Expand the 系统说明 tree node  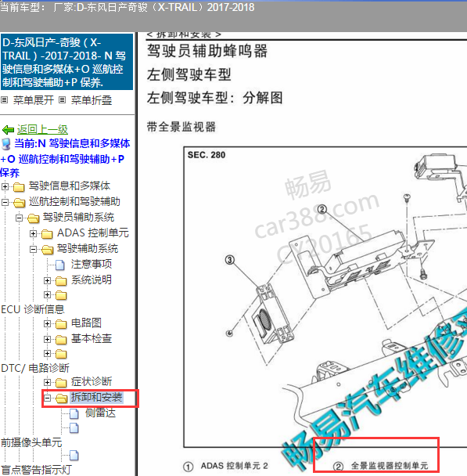(47, 280)
